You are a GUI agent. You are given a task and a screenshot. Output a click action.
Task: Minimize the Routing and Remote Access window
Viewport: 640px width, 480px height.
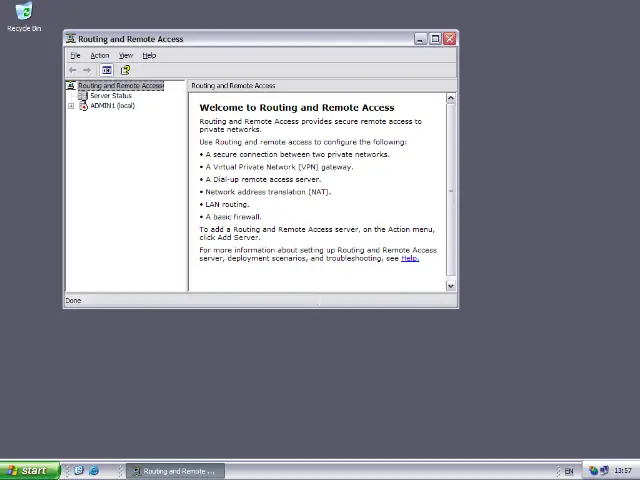(420, 39)
